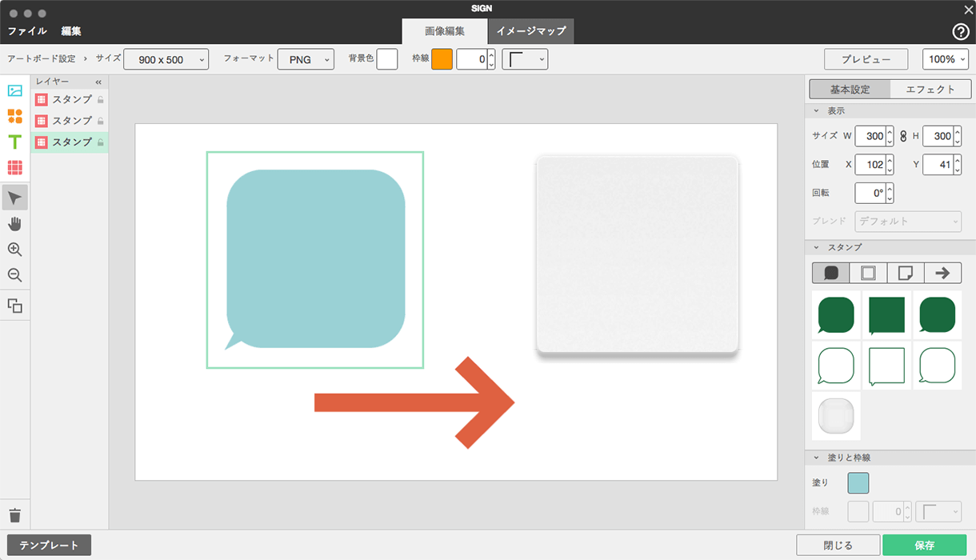The height and width of the screenshot is (560, 976).
Task: Toggle the aspect ratio link between W and H
Action: coord(903,136)
